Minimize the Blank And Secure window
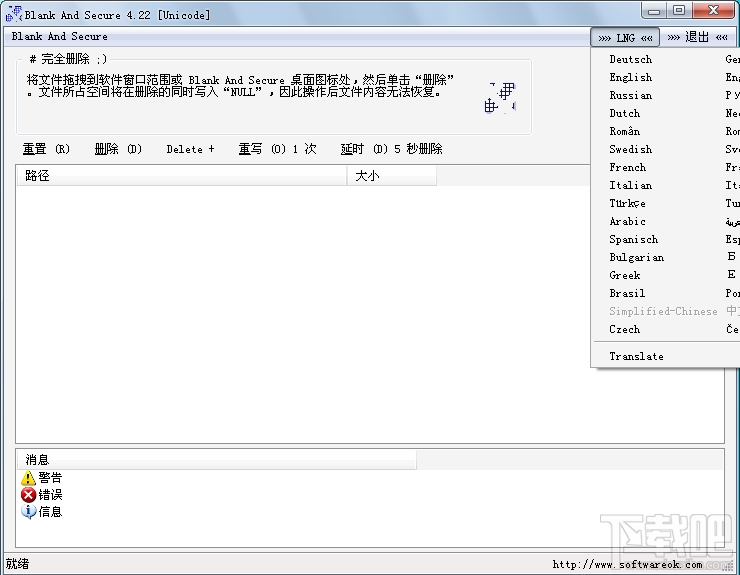 point(654,10)
